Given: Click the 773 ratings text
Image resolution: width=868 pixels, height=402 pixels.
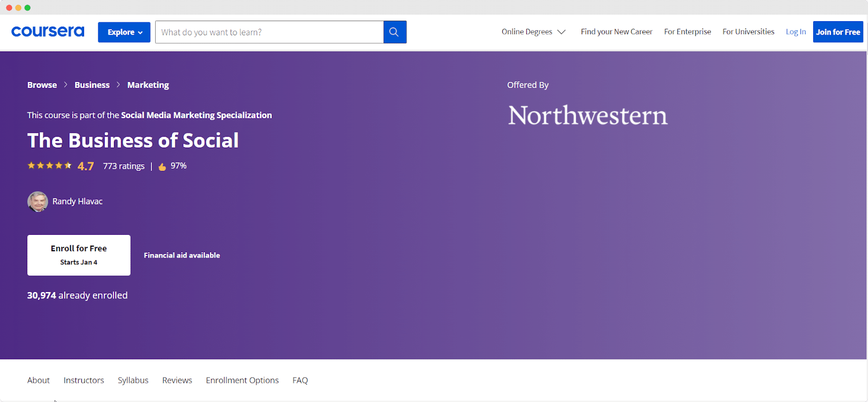Looking at the screenshot, I should coord(124,166).
